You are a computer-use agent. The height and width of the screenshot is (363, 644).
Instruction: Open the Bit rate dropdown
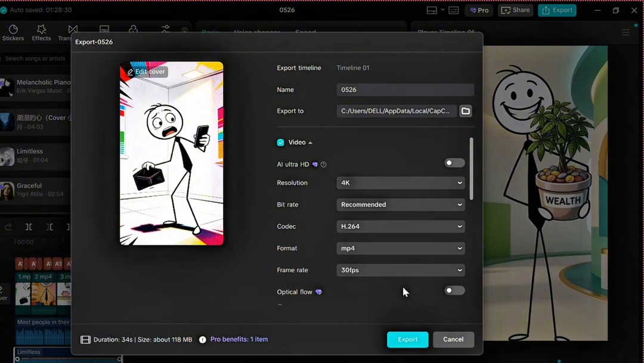click(x=401, y=205)
